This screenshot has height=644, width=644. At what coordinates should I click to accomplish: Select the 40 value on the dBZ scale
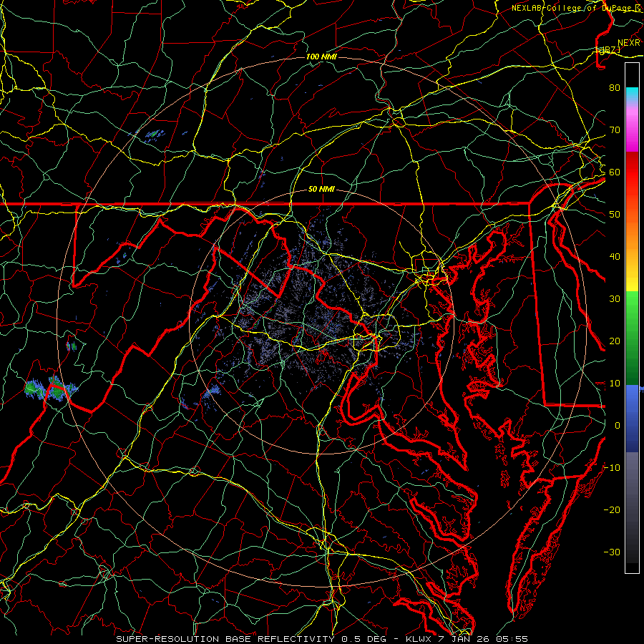click(615, 257)
